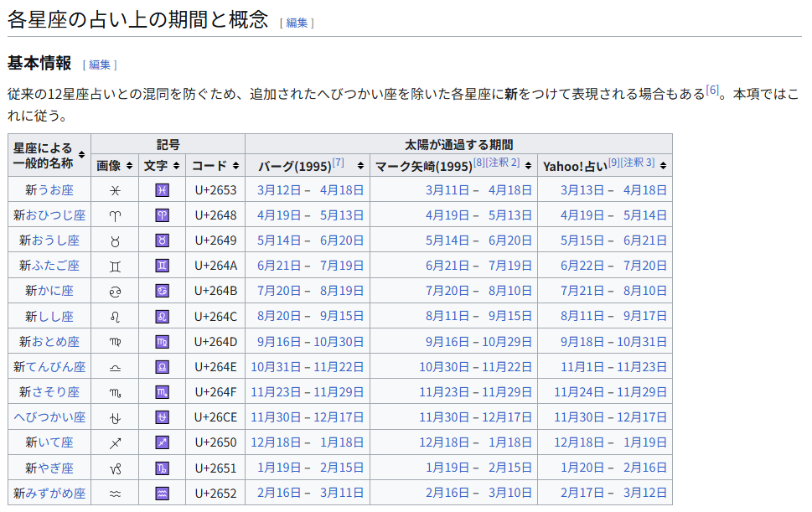
Task: Sort table by 画像 column arrows
Action: (128, 166)
